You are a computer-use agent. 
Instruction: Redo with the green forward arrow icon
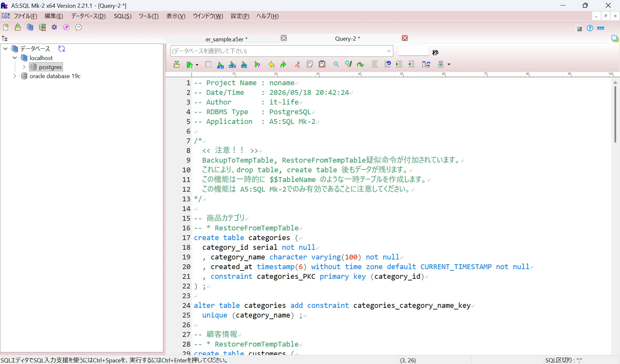[x=283, y=65]
